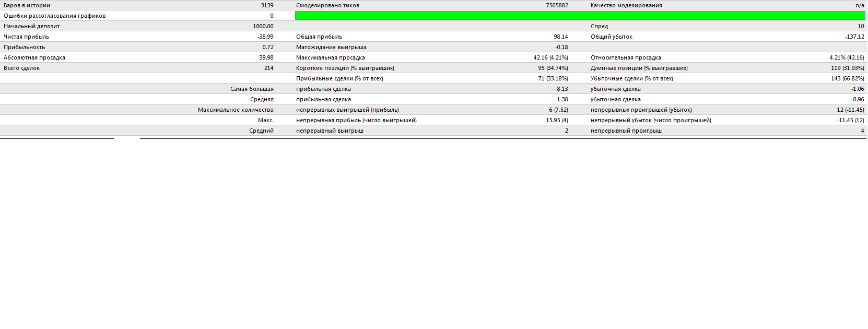
Task: Select gross loss value -137.12
Action: [x=855, y=37]
